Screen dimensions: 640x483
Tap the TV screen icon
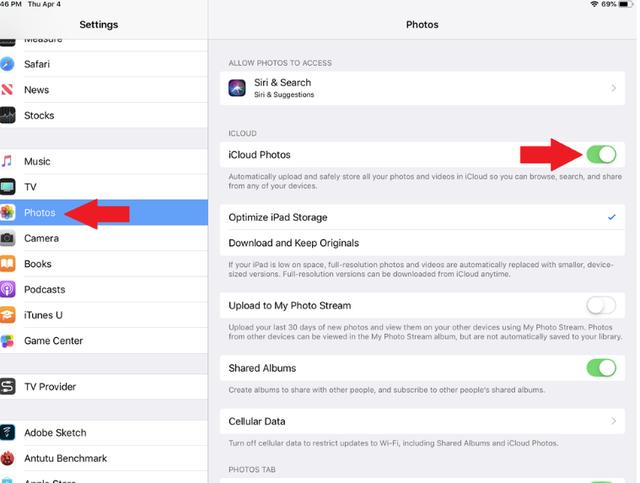[x=7, y=187]
